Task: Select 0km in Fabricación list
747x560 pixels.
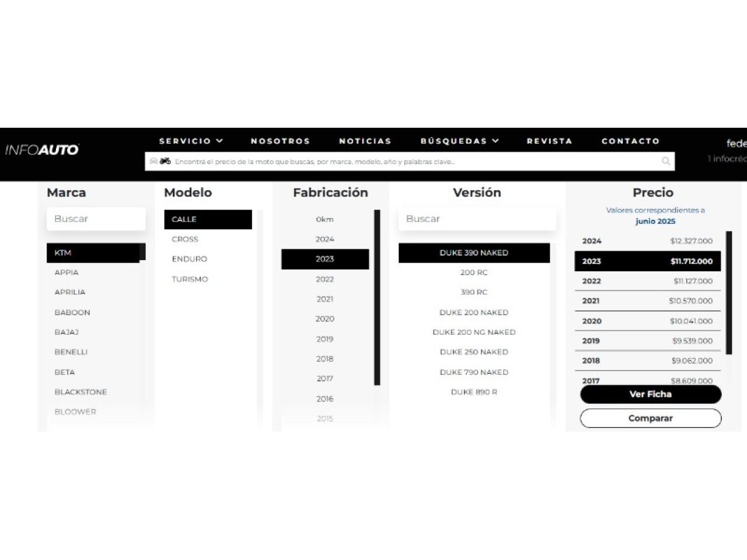Action: pyautogui.click(x=325, y=219)
